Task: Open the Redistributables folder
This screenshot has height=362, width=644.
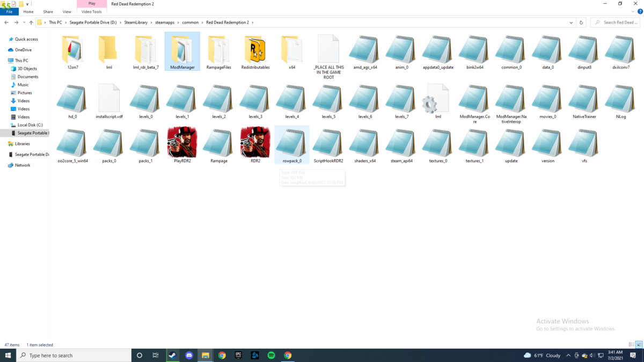Action: (x=255, y=50)
